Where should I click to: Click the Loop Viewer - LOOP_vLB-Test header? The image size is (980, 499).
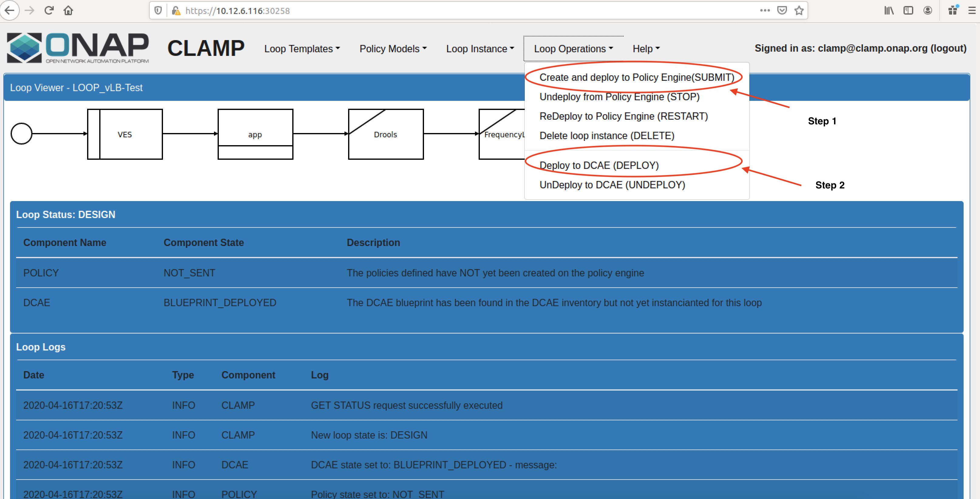pos(76,87)
